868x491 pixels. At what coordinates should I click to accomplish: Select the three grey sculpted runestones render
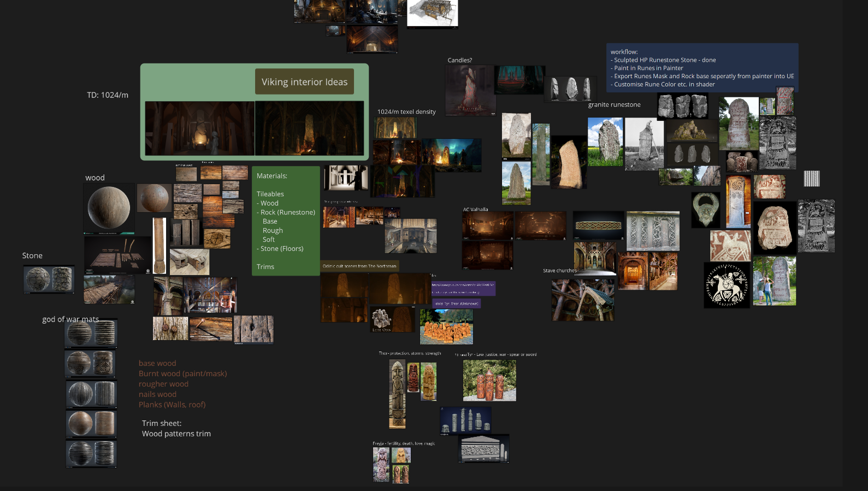[x=571, y=89]
